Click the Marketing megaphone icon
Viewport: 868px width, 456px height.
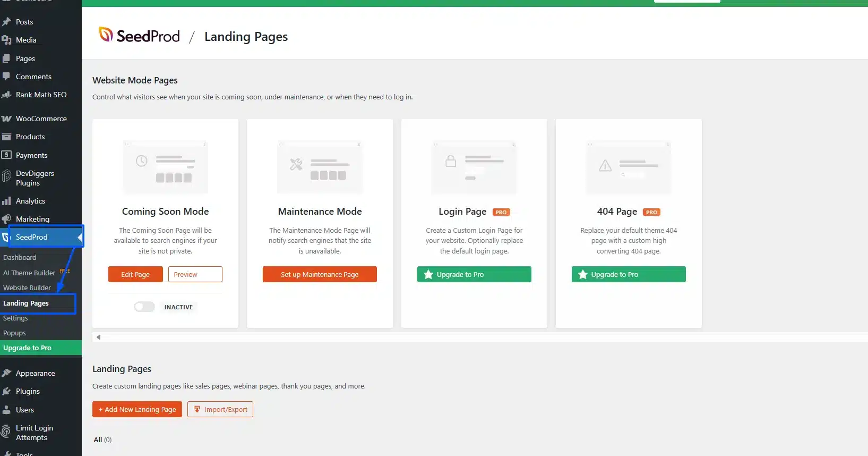6,219
